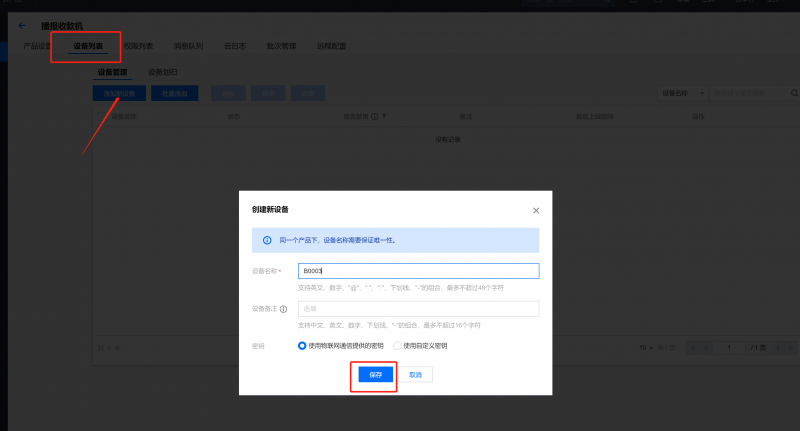Click the info icon beside 设备备注

[x=284, y=309]
